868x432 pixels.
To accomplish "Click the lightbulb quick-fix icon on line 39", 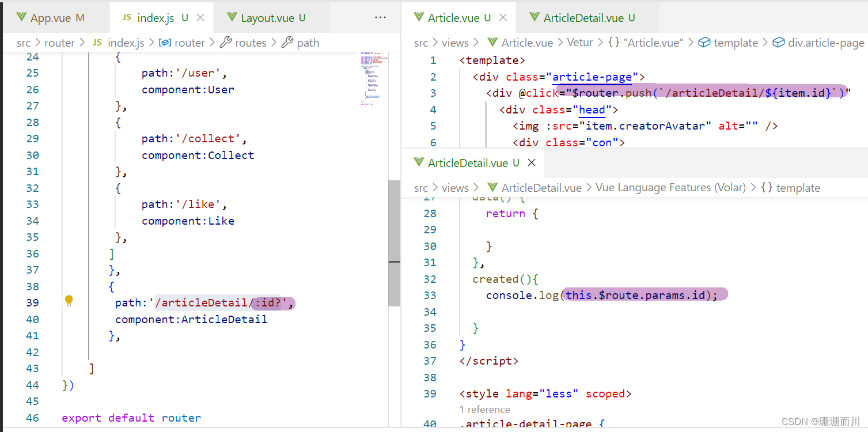I will [69, 301].
